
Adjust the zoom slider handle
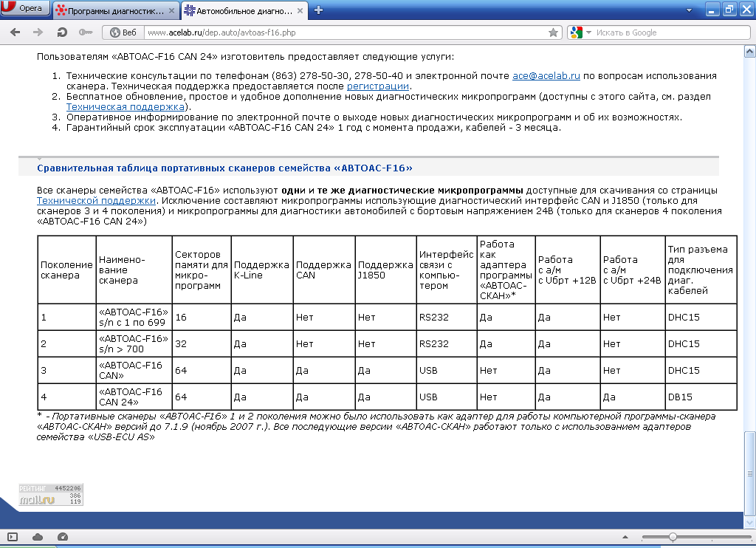(x=673, y=537)
